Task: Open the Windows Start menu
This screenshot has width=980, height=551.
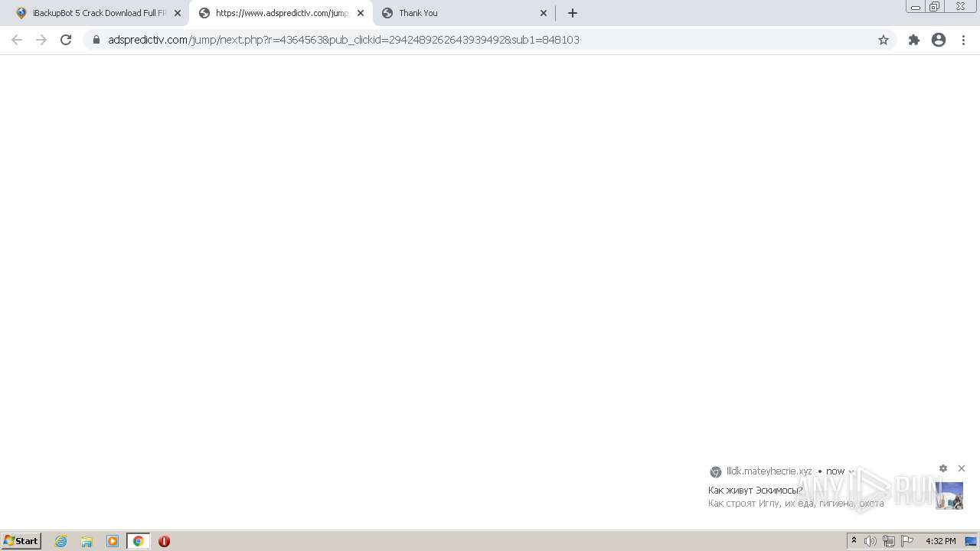Action: click(x=21, y=541)
